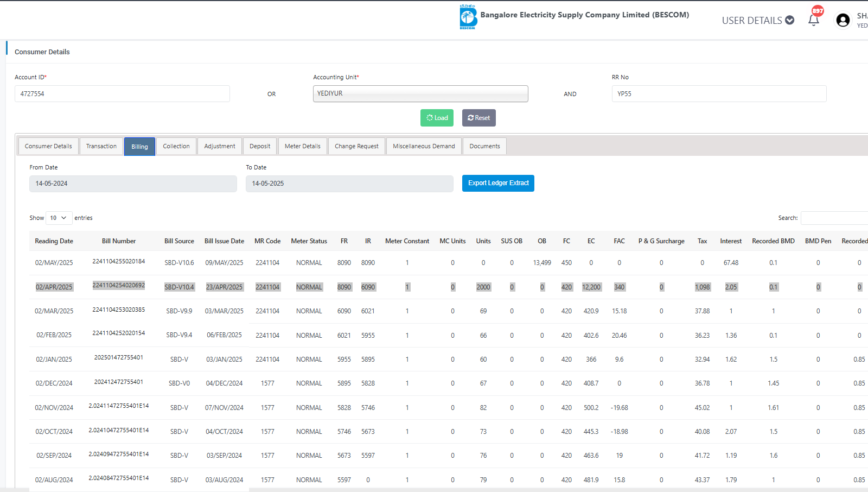Click FAC value -19.68
Screen dimensions: 868x492
(x=619, y=408)
